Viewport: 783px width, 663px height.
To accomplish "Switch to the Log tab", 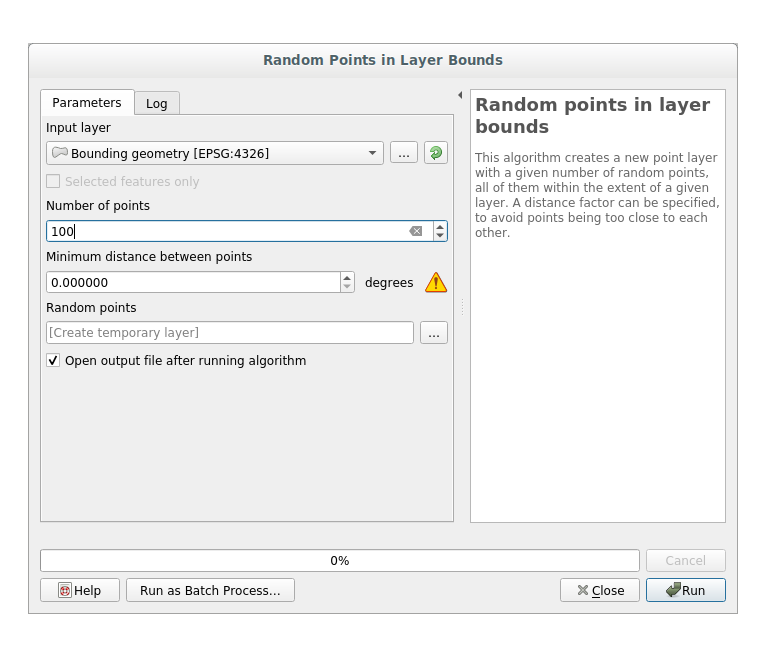I will (x=157, y=103).
